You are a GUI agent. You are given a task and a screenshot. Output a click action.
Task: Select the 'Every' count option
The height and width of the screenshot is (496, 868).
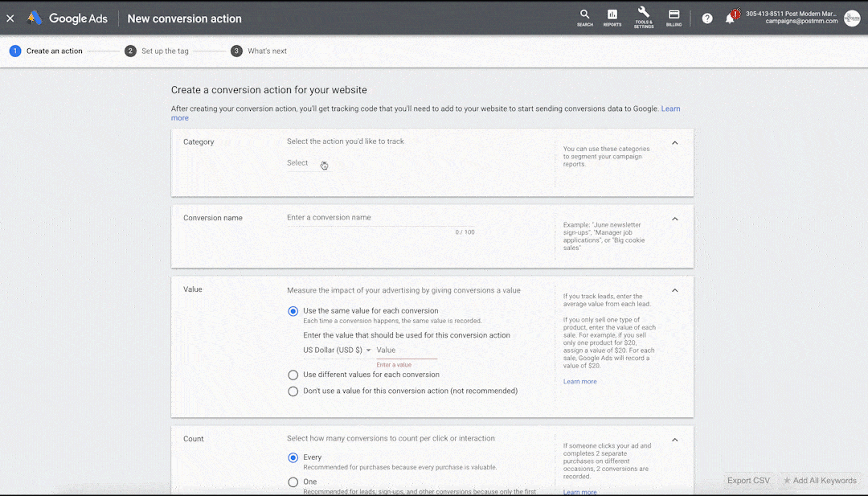pyautogui.click(x=293, y=457)
